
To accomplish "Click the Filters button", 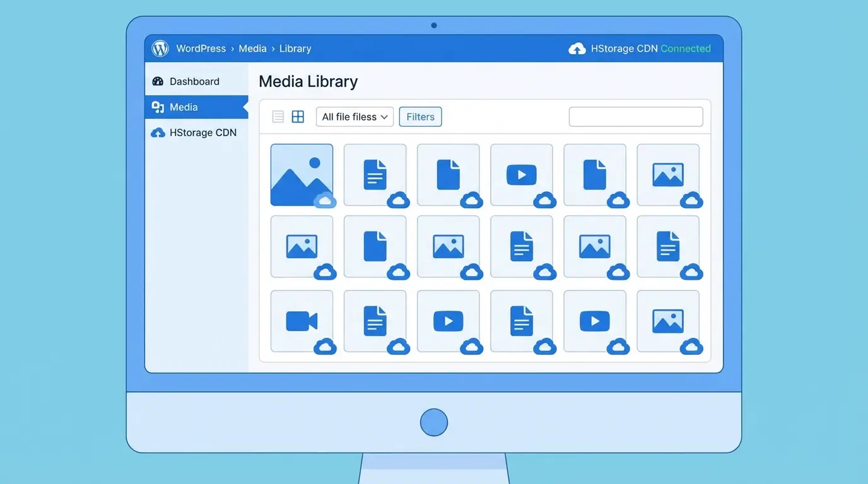I will pyautogui.click(x=419, y=117).
